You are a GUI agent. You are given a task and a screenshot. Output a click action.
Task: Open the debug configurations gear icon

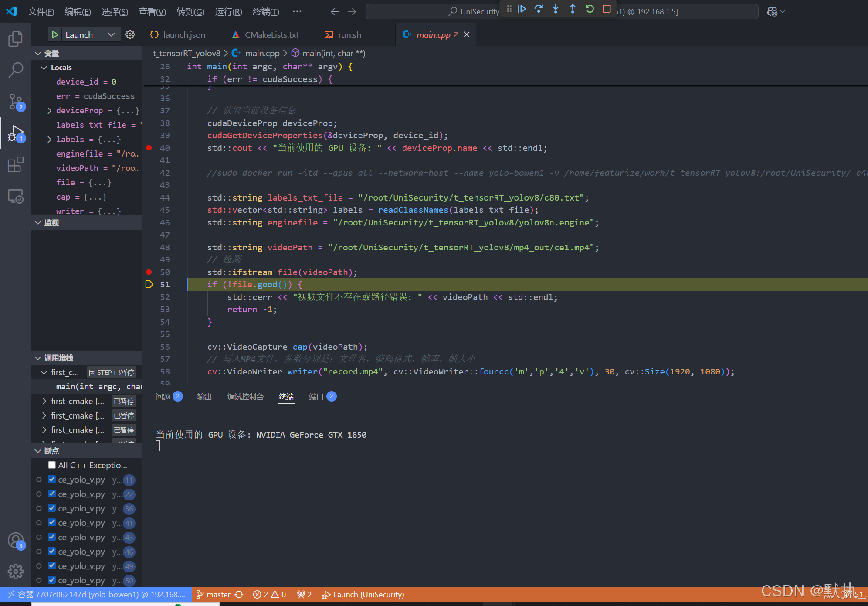(x=130, y=34)
